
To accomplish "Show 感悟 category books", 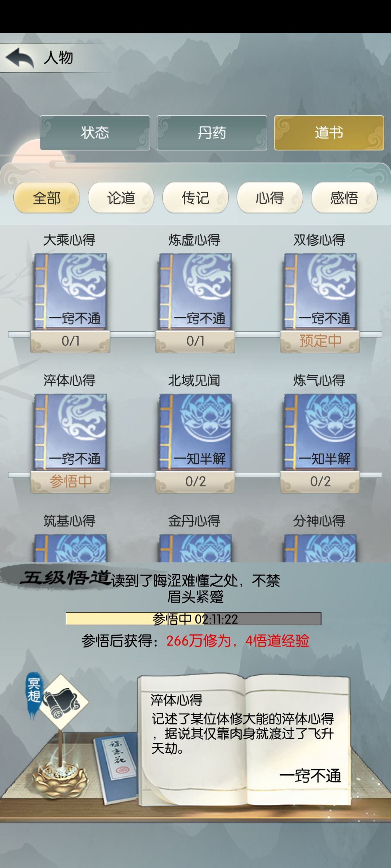I will point(344,198).
